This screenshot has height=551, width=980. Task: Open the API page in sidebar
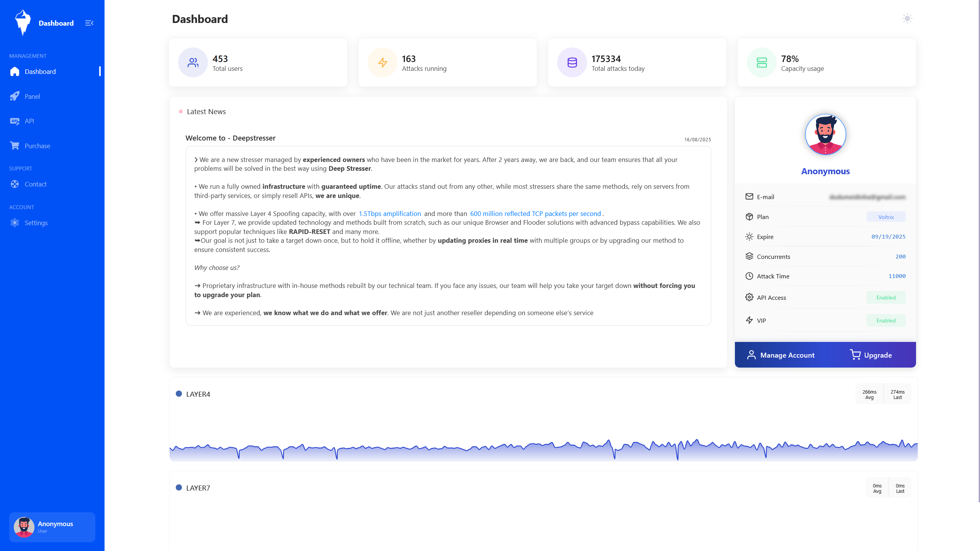29,121
